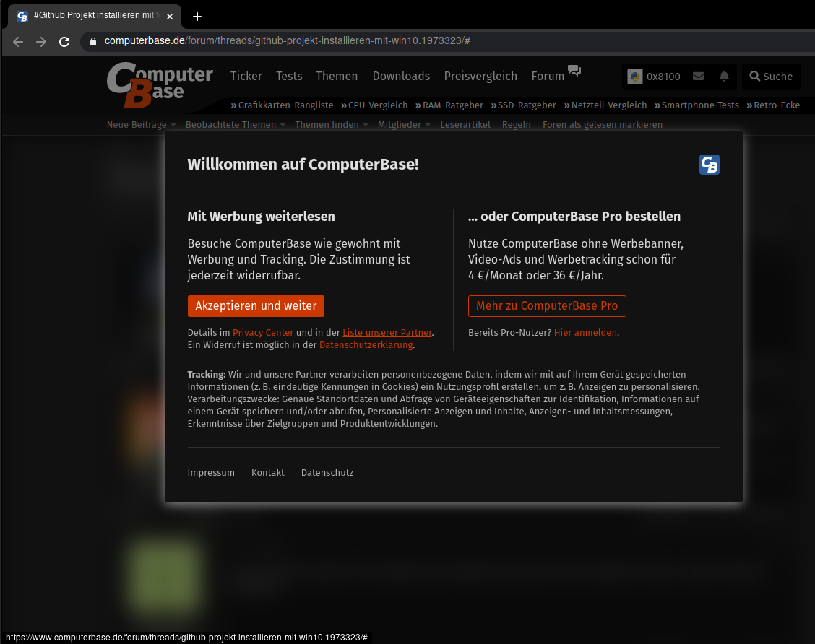This screenshot has width=815, height=644.
Task: Open the Tests menu item
Action: pyautogui.click(x=289, y=76)
